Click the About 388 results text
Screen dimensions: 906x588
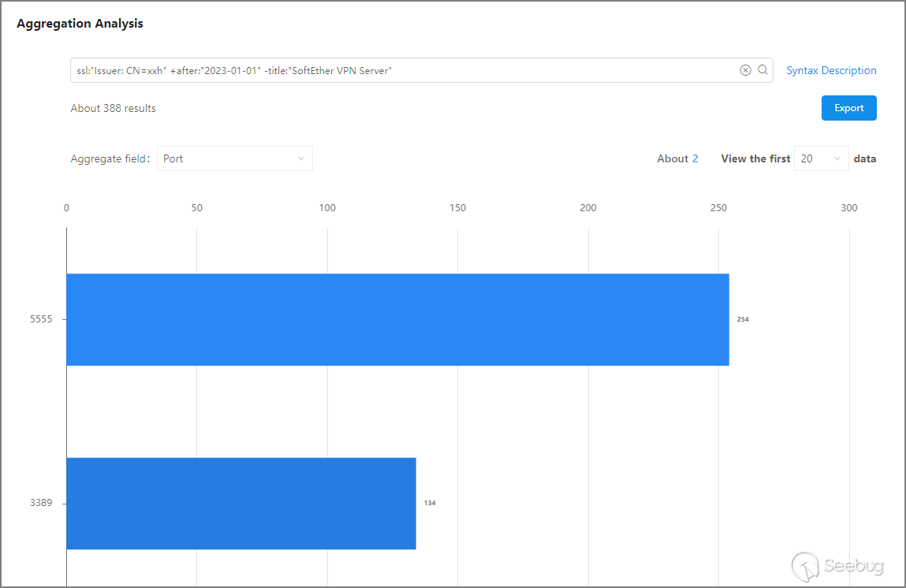point(113,108)
